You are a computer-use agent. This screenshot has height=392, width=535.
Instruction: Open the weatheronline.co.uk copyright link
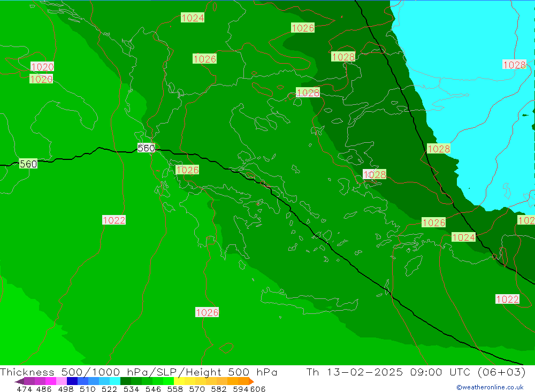pos(490,387)
